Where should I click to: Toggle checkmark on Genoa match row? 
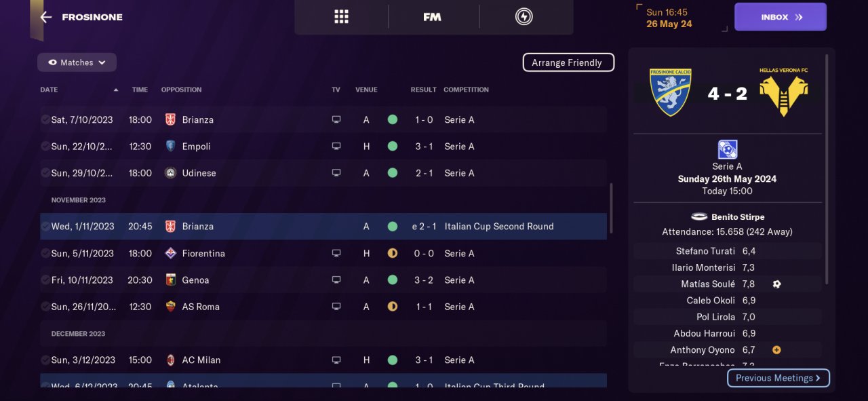[45, 280]
